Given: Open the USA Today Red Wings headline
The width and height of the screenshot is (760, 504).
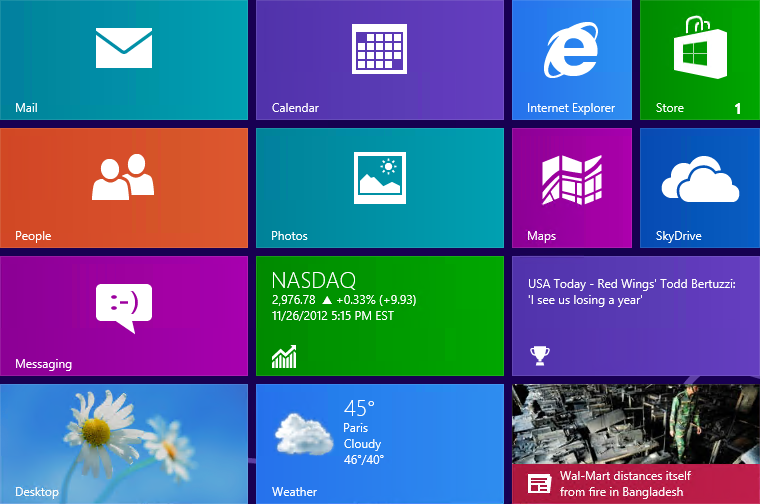Looking at the screenshot, I should coord(632,292).
